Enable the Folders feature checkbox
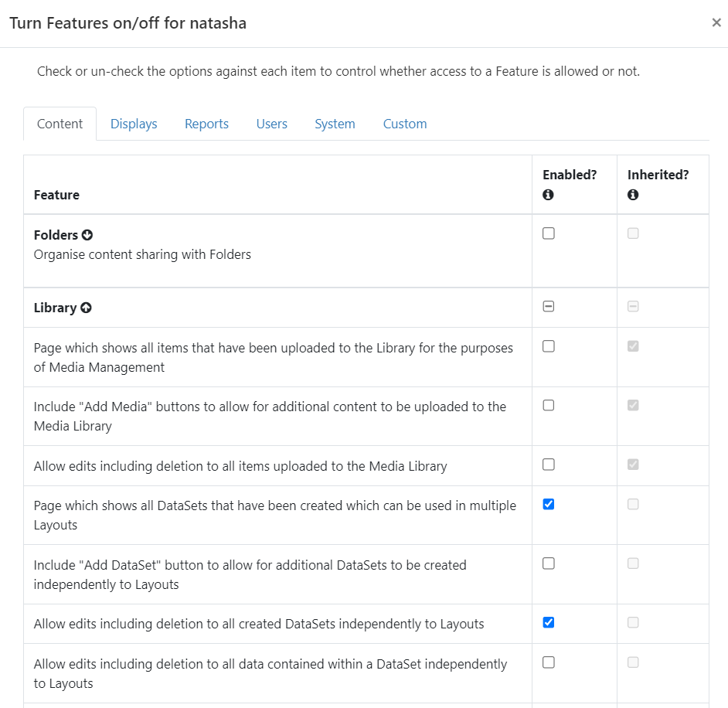Screen dimensions: 728x708 (x=549, y=233)
